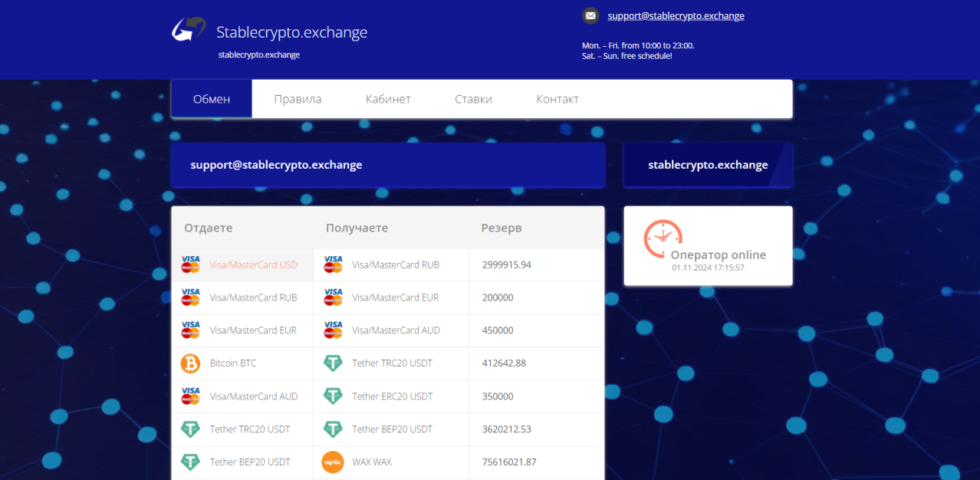The width and height of the screenshot is (980, 480).
Task: Click the support@stablecrypto.exchange email link
Action: point(675,15)
